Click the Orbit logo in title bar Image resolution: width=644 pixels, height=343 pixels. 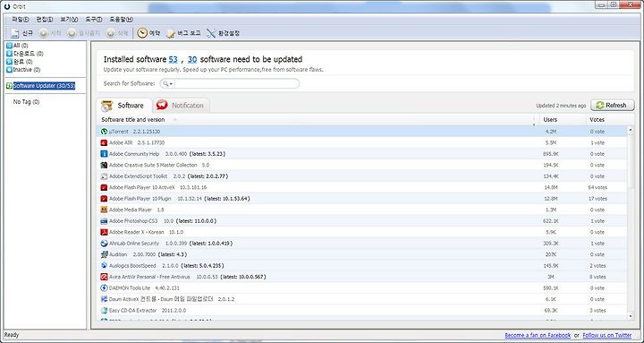7,6
